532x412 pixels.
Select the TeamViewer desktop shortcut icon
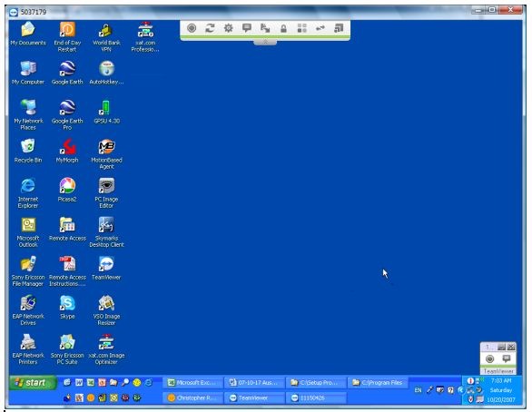pyautogui.click(x=106, y=269)
